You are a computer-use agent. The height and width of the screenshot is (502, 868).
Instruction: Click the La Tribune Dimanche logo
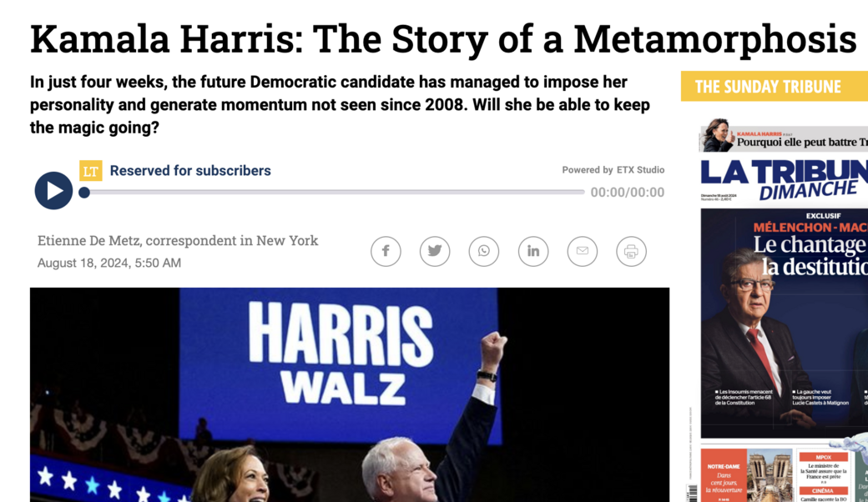click(784, 179)
